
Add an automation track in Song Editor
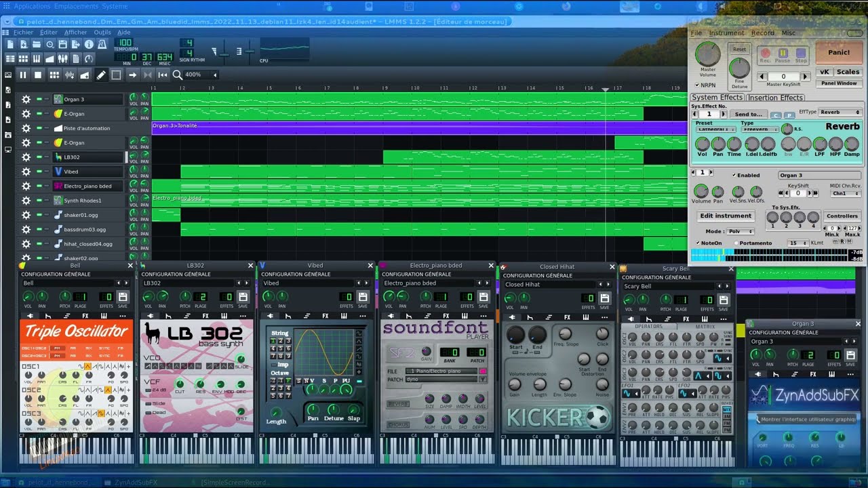tap(85, 75)
